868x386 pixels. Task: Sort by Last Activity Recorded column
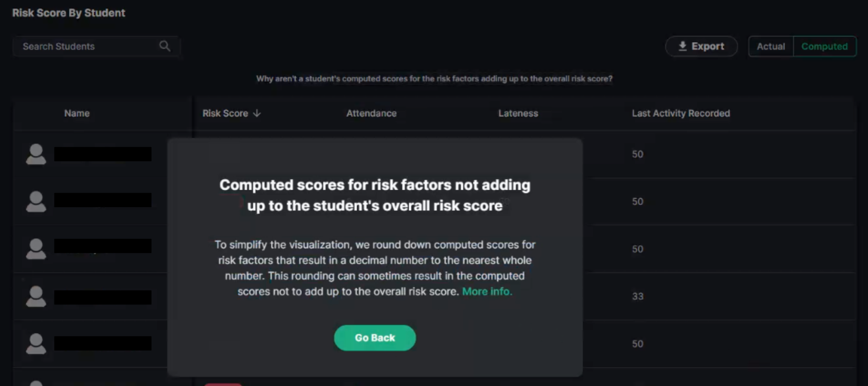point(681,113)
